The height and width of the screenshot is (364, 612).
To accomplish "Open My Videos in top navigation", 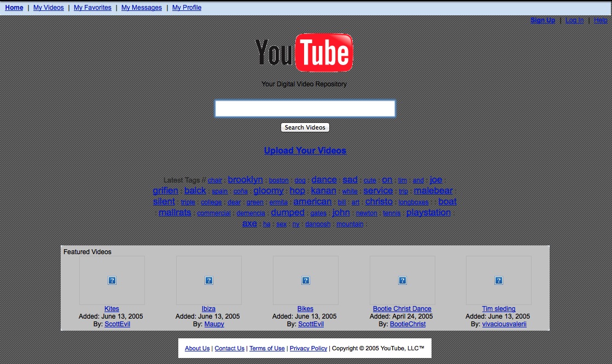I will click(48, 8).
